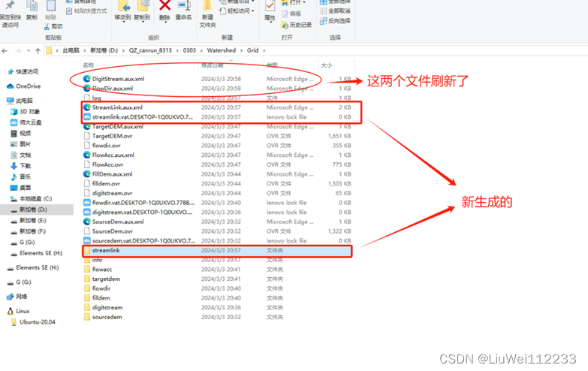This screenshot has width=588, height=371.
Task: Click the Edge icon of TargetDEM.aux.xml
Action: tap(86, 126)
